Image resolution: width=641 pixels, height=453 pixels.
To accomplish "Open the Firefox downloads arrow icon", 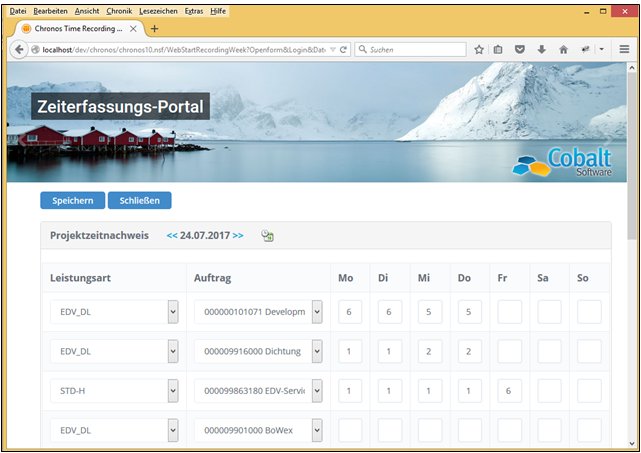I will [541, 49].
